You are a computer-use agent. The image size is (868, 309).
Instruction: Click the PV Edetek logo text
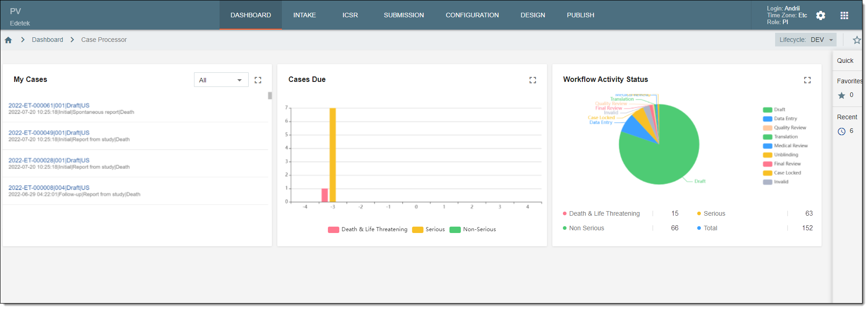tap(20, 17)
